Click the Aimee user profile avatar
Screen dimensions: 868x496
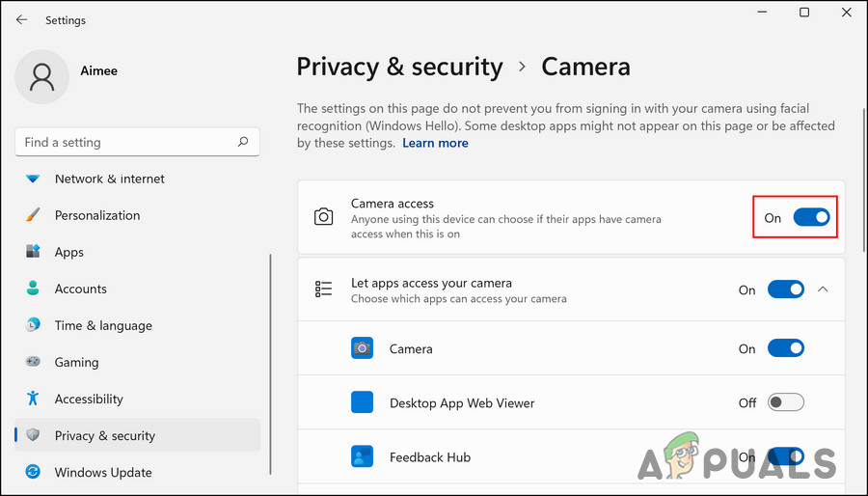click(42, 77)
